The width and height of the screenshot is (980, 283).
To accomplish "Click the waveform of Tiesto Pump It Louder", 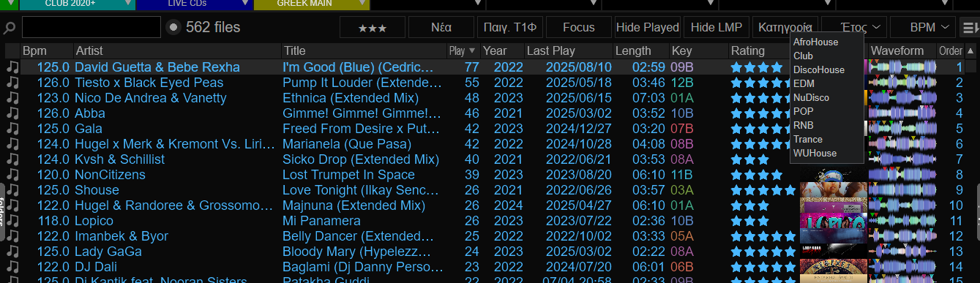I will [902, 82].
